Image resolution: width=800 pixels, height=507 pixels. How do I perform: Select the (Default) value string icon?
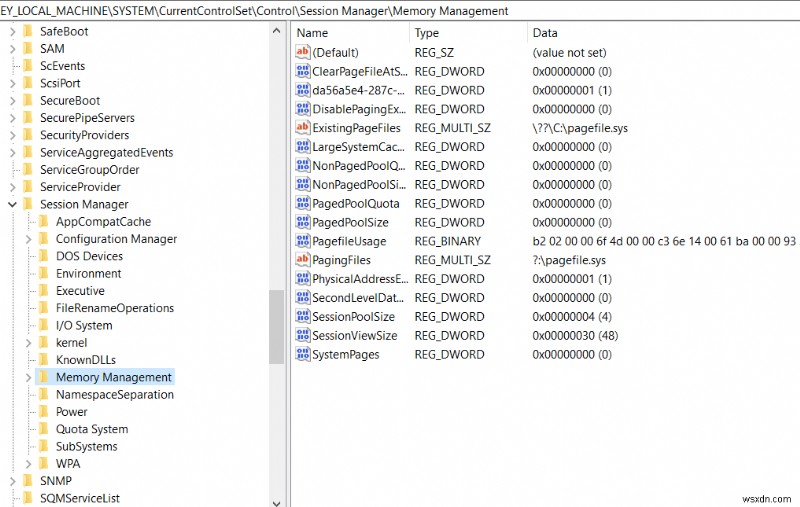point(303,52)
